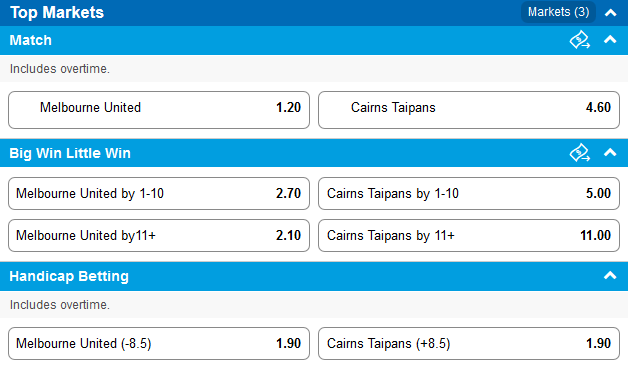
Task: Click the Top Markets header title
Action: point(57,12)
